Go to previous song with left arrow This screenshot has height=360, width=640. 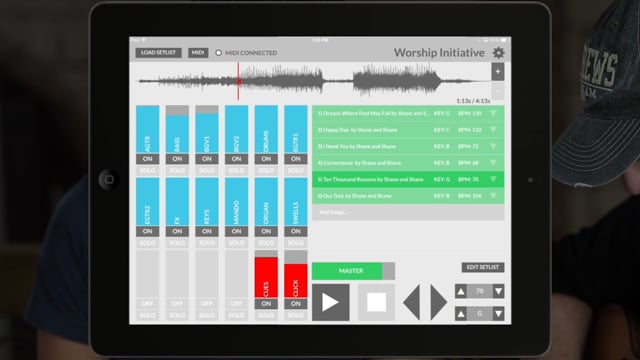[x=411, y=302]
